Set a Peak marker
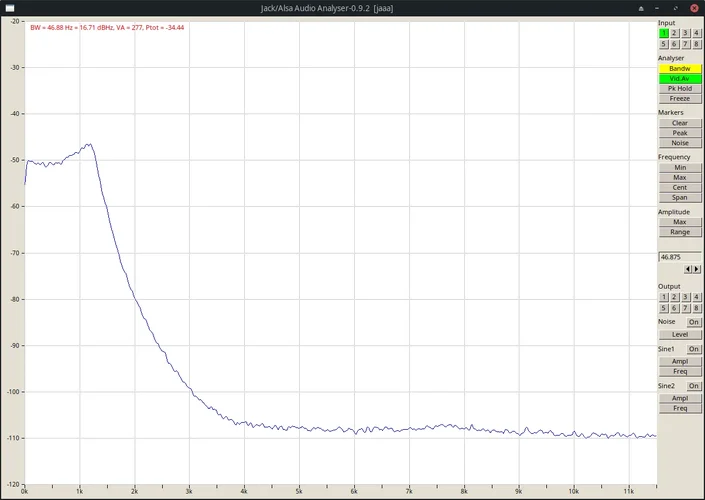The height and width of the screenshot is (500, 705). (680, 133)
